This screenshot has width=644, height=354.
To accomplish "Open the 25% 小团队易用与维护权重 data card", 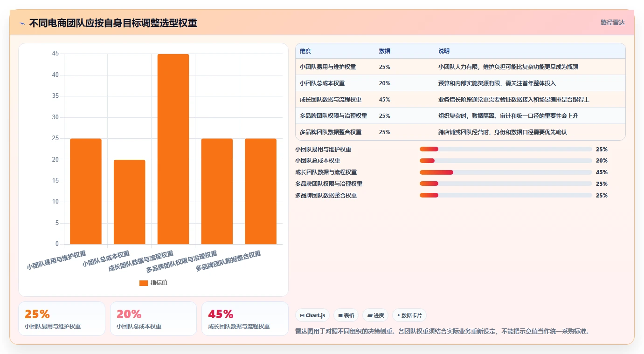I will [x=62, y=319].
